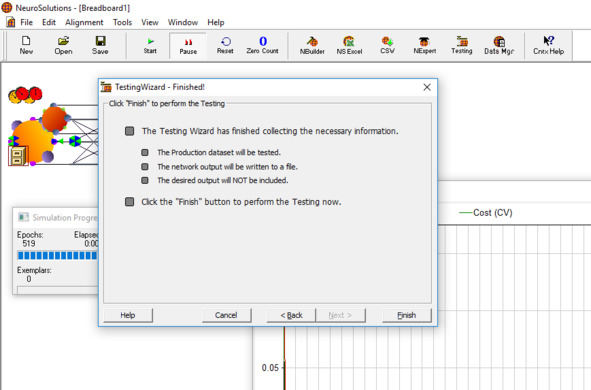Open a file with the Open icon

click(63, 46)
